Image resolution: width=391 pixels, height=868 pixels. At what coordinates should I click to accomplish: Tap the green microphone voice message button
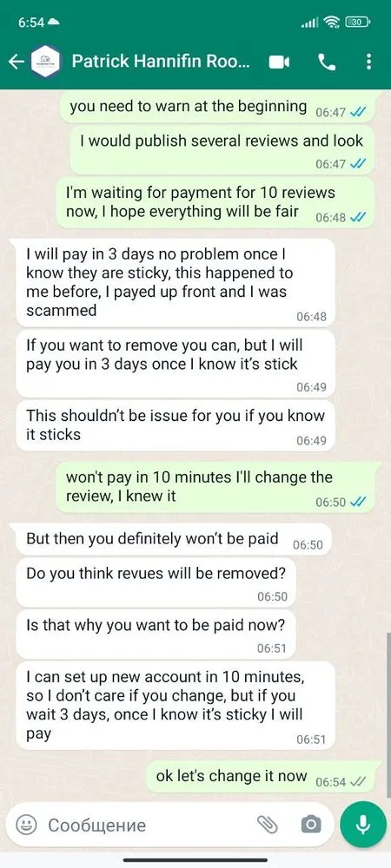click(362, 825)
